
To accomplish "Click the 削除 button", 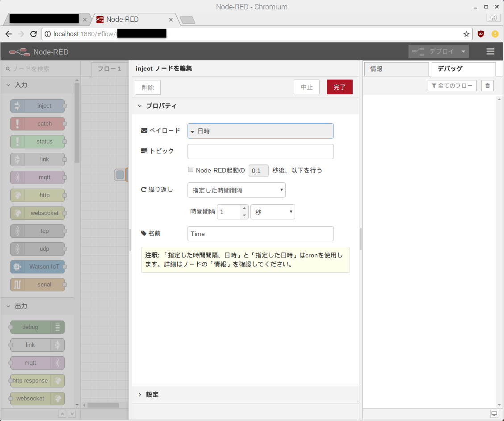I will pyautogui.click(x=147, y=87).
